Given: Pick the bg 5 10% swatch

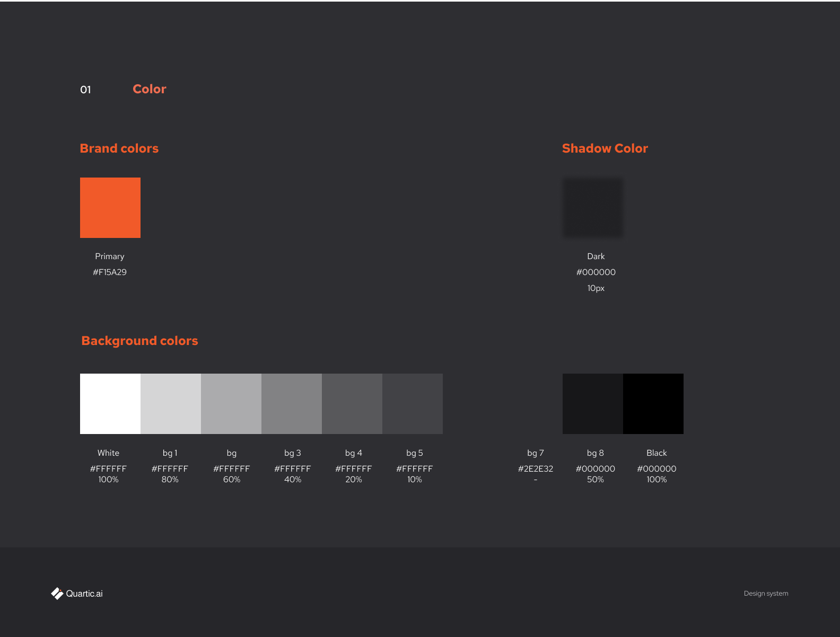Looking at the screenshot, I should tap(413, 404).
